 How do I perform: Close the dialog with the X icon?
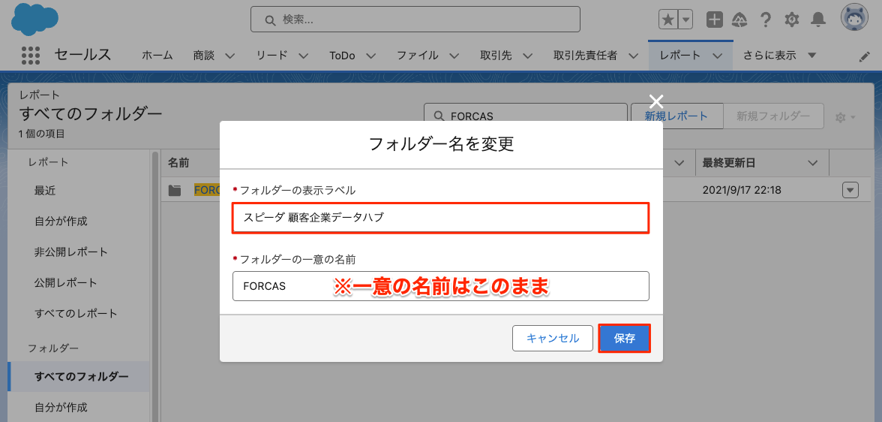tap(656, 101)
